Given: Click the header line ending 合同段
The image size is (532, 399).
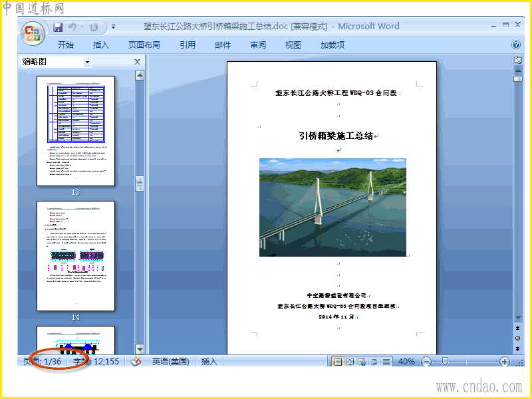Looking at the screenshot, I should (336, 93).
